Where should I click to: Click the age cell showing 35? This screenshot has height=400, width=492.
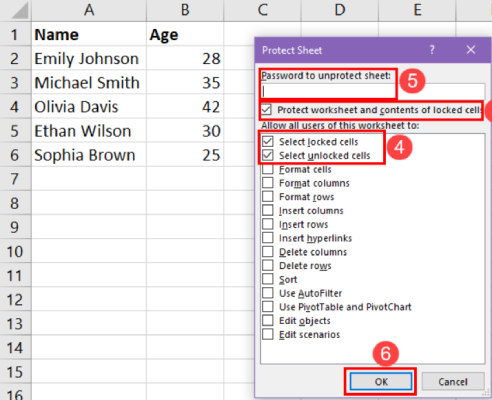coord(185,83)
